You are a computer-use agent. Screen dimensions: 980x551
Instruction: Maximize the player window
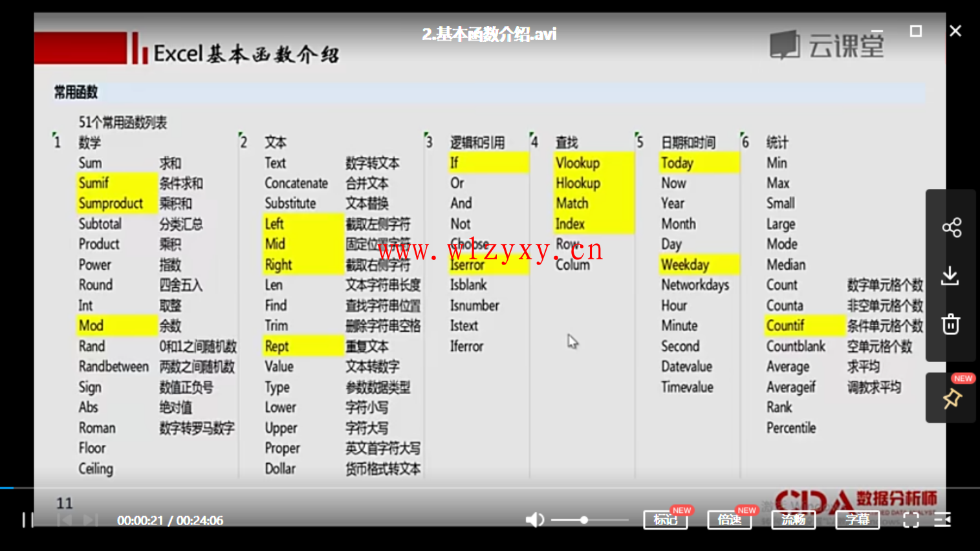click(x=915, y=31)
